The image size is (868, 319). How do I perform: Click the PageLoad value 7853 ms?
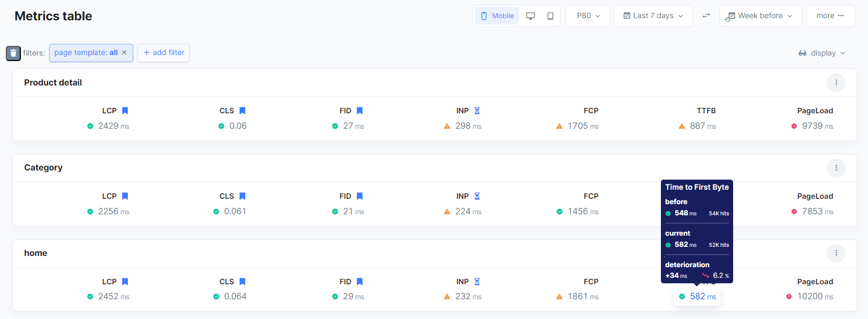click(818, 212)
